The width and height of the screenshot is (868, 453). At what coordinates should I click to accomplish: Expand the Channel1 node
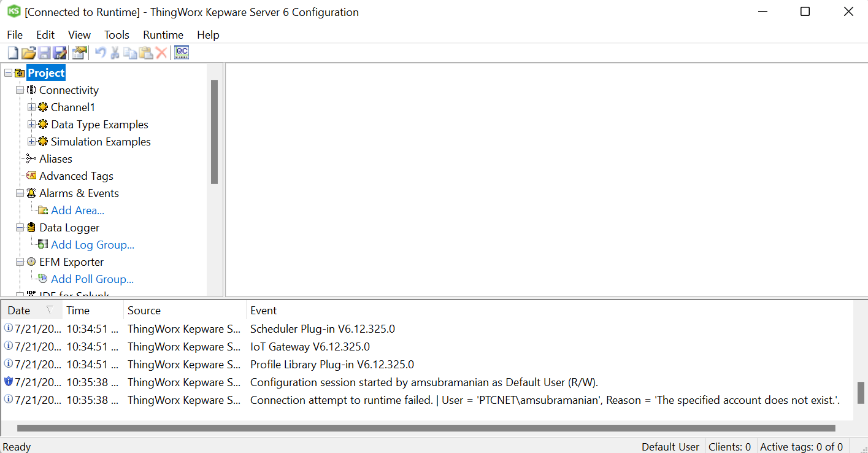click(x=31, y=107)
